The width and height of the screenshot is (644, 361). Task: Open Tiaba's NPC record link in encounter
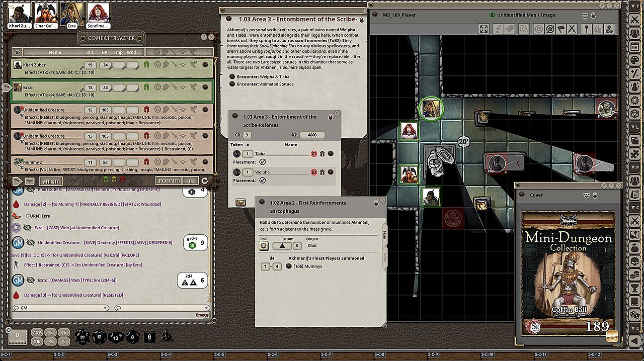pos(331,154)
